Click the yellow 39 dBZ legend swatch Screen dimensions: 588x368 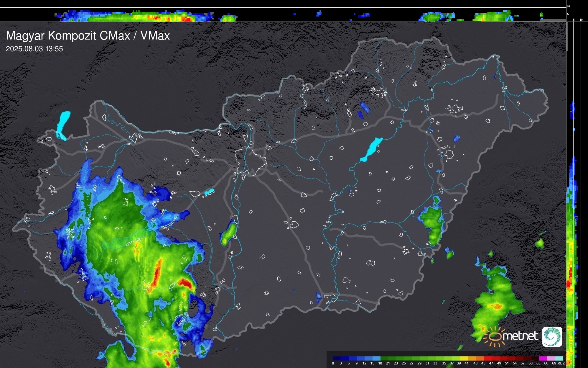(x=463, y=358)
